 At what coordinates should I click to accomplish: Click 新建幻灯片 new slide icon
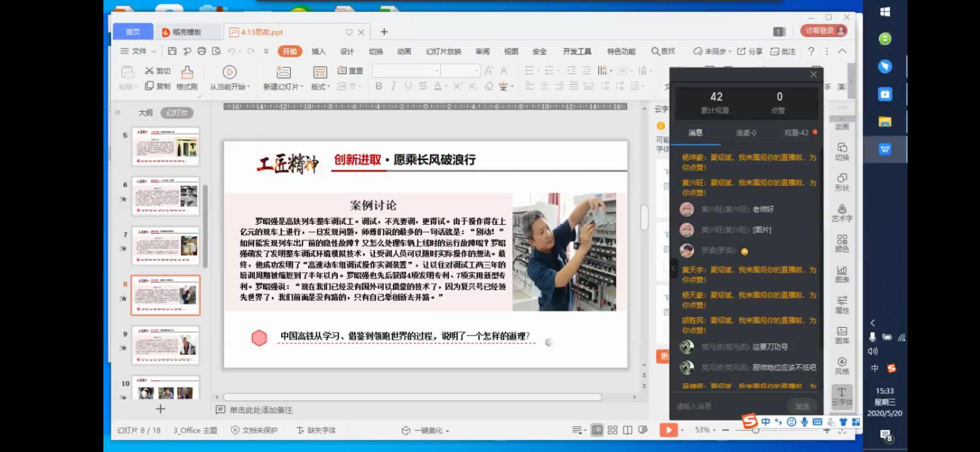283,72
